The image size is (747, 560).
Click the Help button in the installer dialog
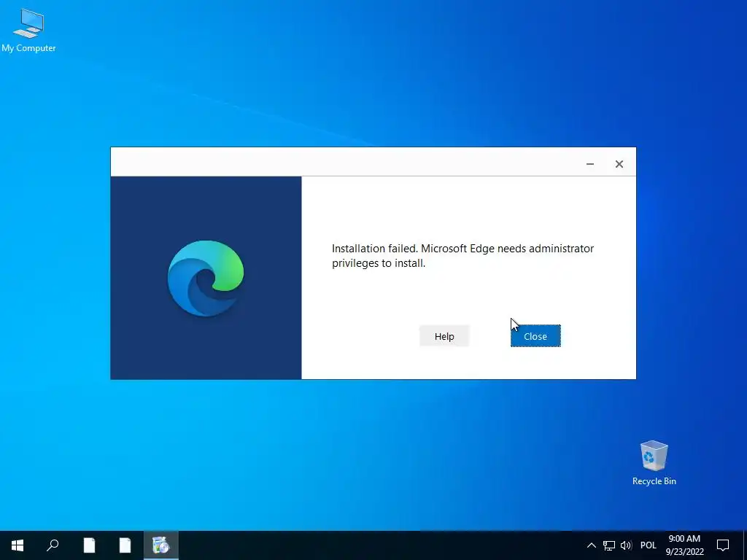(x=444, y=336)
